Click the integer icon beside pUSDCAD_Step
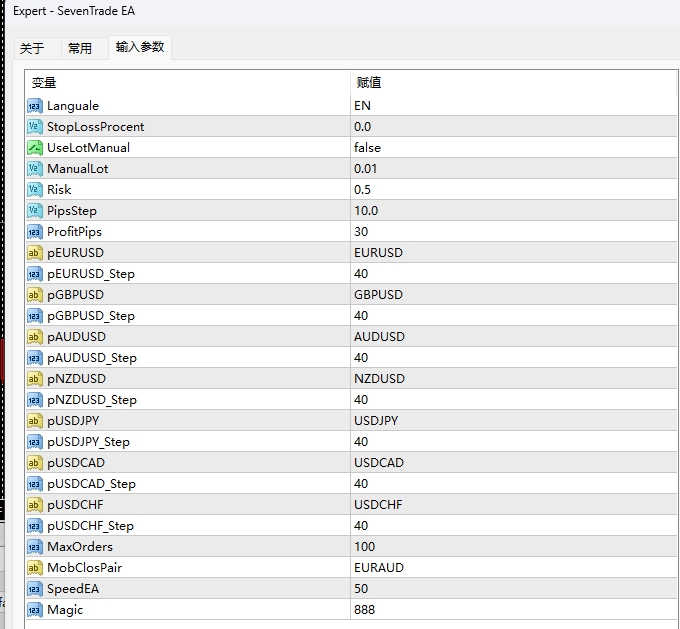 pos(35,484)
